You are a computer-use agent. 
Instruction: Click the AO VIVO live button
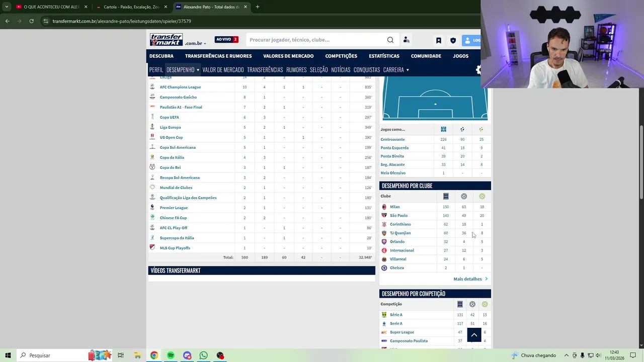[226, 40]
